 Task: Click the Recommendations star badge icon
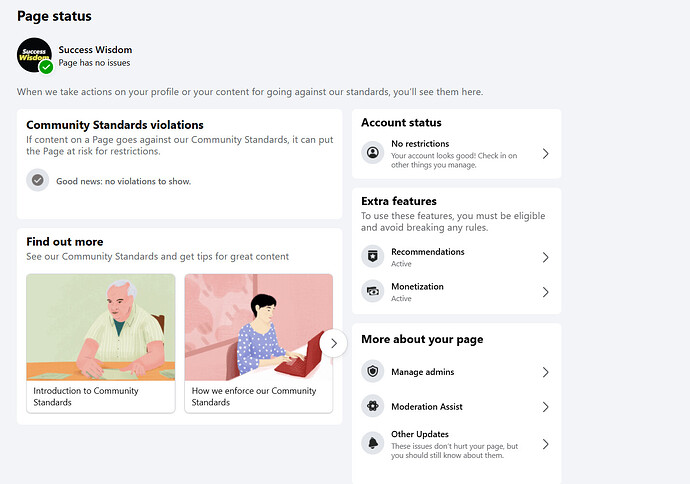coord(373,257)
